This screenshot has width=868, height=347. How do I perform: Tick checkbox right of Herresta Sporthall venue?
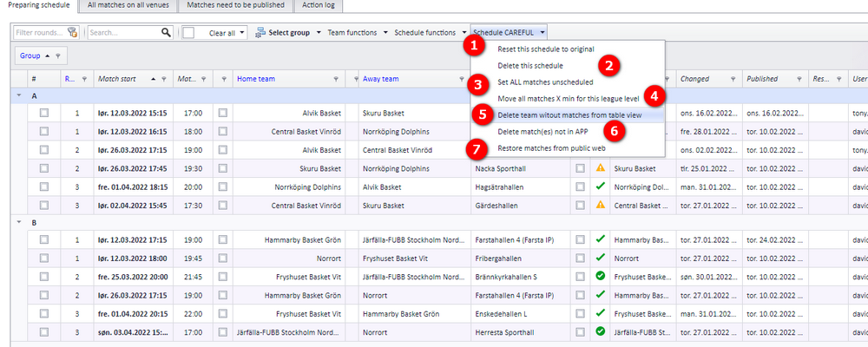580,331
